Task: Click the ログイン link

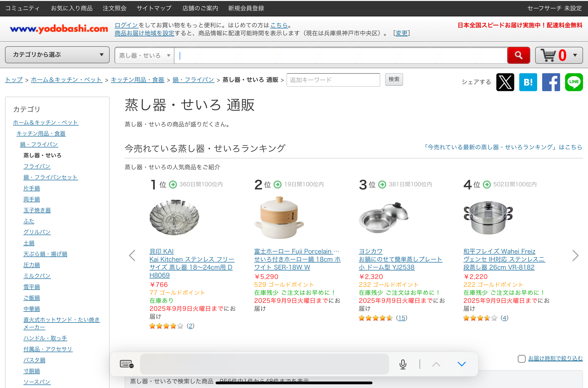Action: (126, 25)
